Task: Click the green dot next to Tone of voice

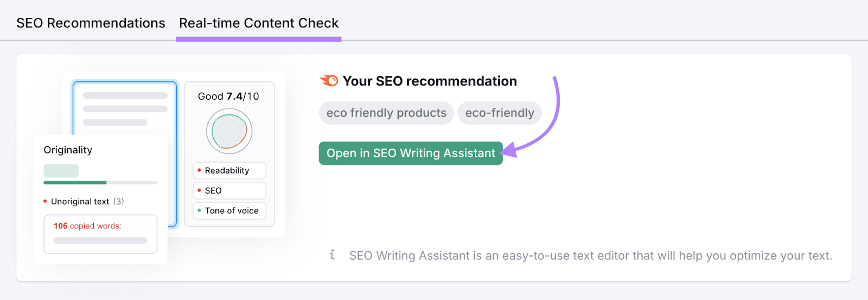Action: 199,210
